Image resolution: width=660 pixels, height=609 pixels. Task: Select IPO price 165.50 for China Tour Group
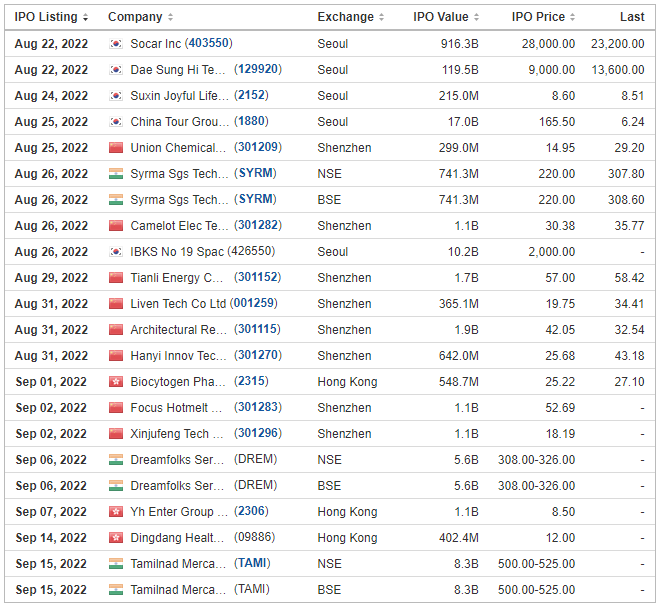[557, 122]
